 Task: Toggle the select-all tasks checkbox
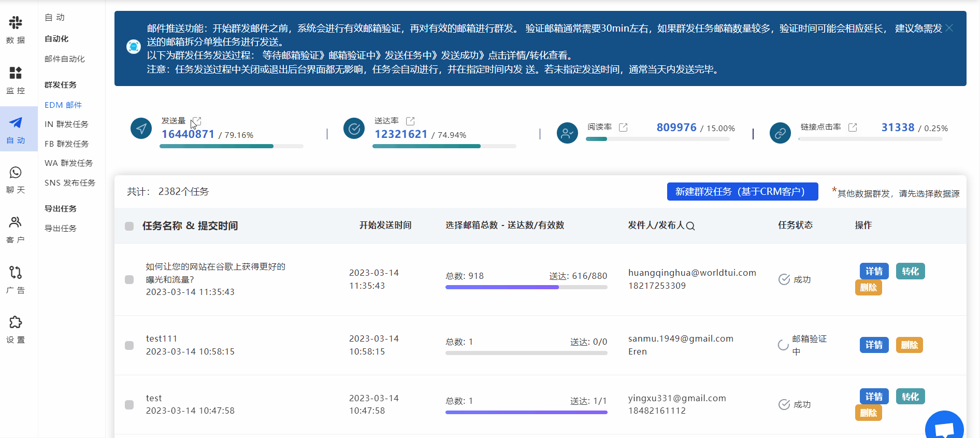(129, 226)
